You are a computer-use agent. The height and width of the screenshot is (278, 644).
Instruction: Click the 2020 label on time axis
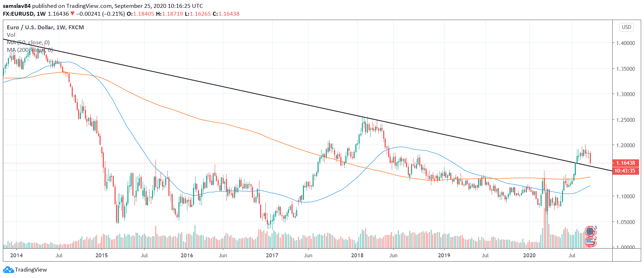click(x=529, y=255)
